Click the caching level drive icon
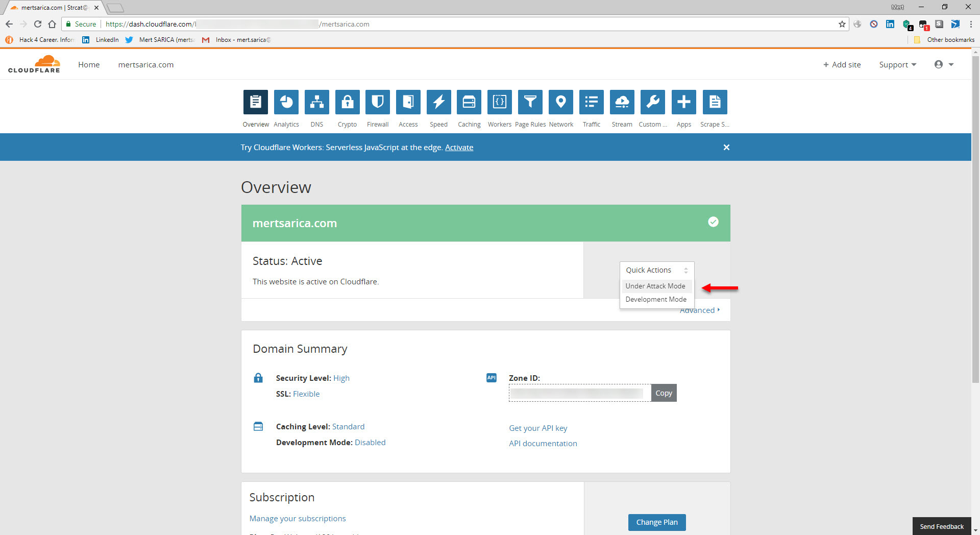This screenshot has height=535, width=980. tap(258, 426)
